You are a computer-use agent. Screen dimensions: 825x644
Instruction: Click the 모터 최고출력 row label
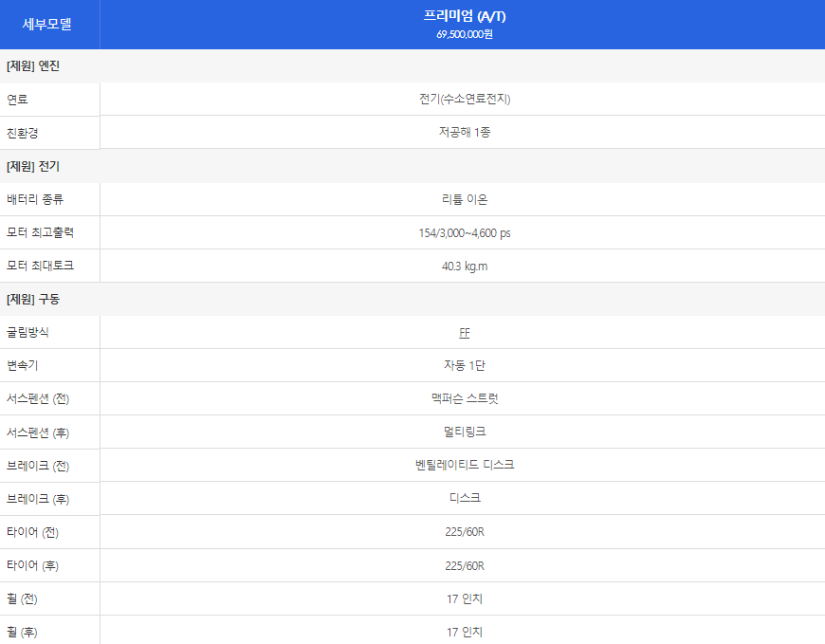41,232
